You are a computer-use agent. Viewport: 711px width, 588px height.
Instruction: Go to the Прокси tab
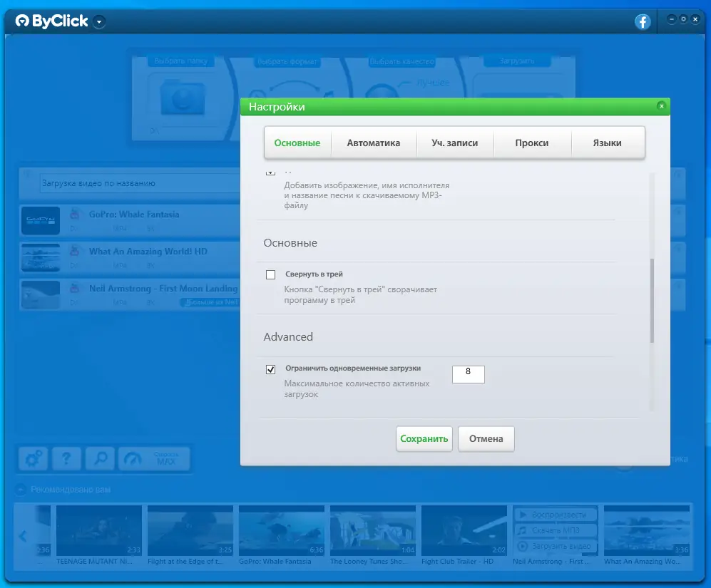(532, 143)
